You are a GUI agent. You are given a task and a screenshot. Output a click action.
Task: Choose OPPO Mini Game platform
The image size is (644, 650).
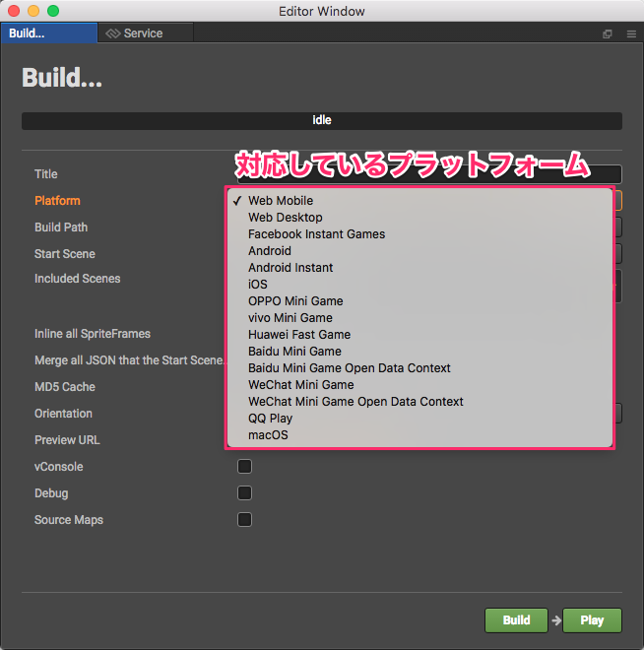[419, 301]
